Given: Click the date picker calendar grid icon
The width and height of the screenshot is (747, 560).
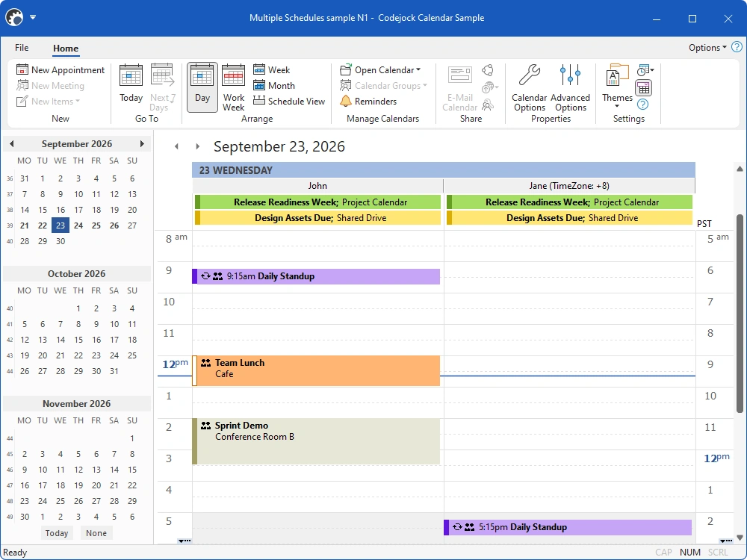Looking at the screenshot, I should (x=643, y=88).
